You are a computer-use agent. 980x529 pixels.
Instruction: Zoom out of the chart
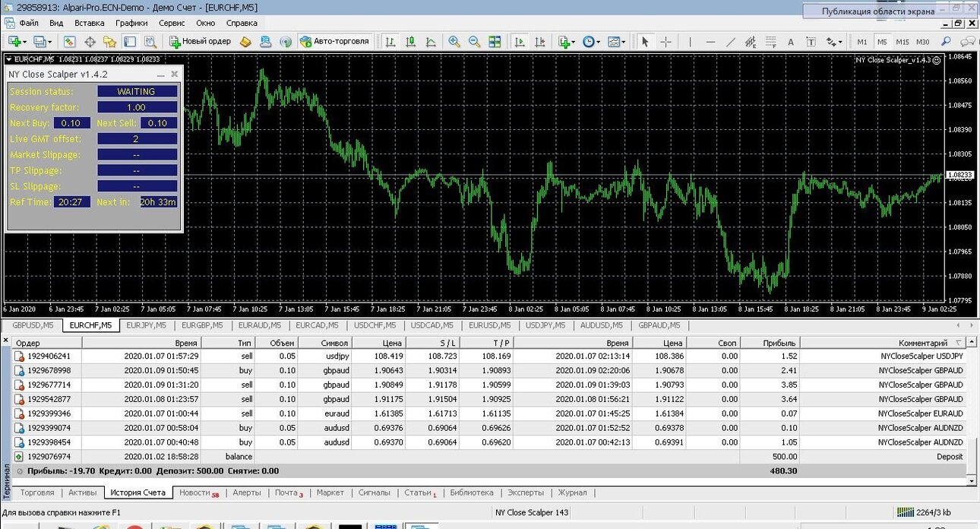(475, 41)
